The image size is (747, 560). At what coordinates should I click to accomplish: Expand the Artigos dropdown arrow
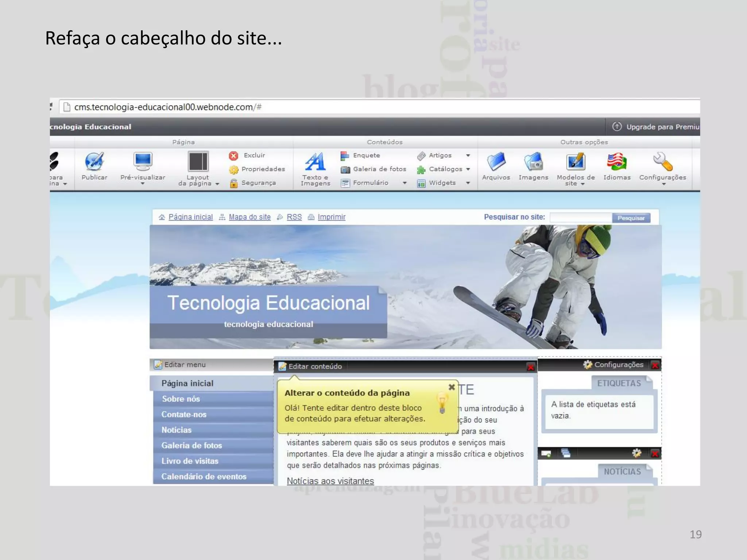tap(468, 156)
